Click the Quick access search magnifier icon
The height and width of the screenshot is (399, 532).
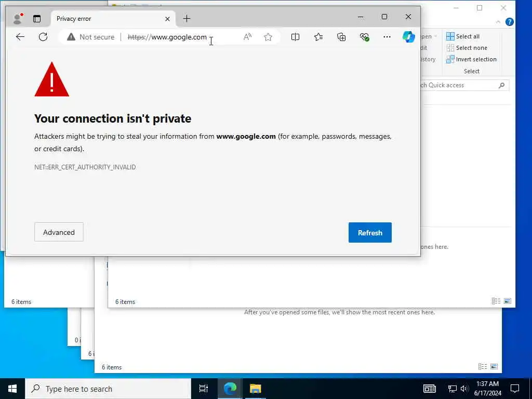501,85
